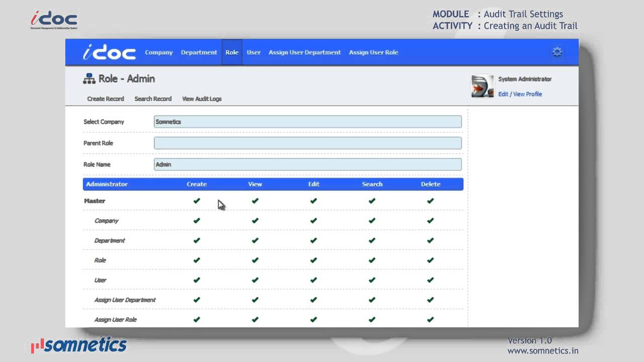Viewport: 644px width, 362px height.
Task: Toggle Create permission for Department
Action: tap(197, 240)
